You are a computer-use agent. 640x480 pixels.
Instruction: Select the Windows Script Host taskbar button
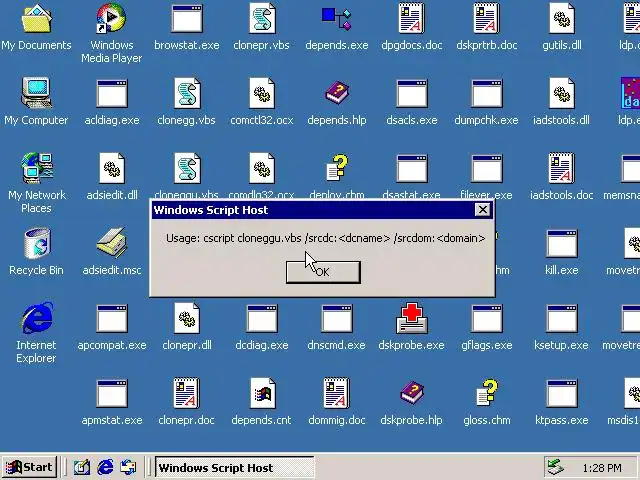[x=234, y=467]
